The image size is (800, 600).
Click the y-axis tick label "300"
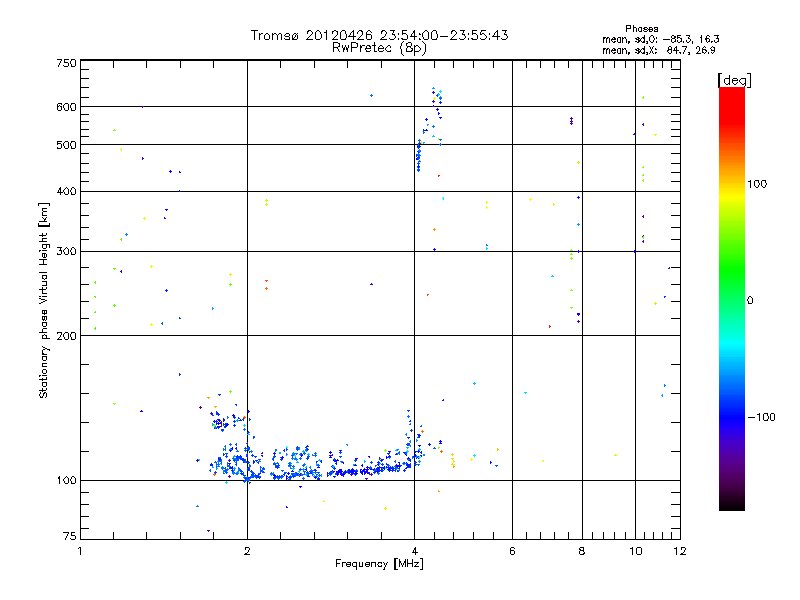(67, 252)
